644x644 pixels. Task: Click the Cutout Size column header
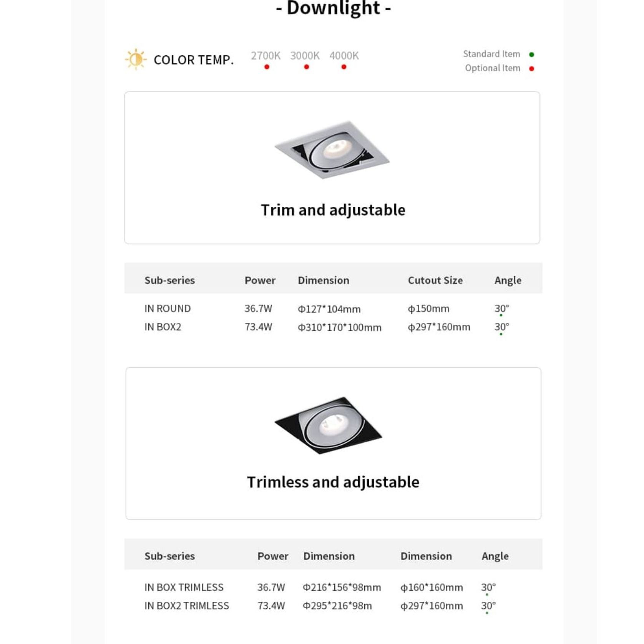(x=435, y=280)
